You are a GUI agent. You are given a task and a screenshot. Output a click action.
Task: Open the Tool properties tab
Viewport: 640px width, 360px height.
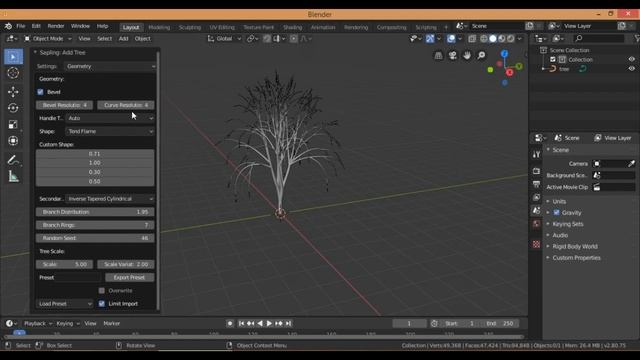click(x=536, y=154)
